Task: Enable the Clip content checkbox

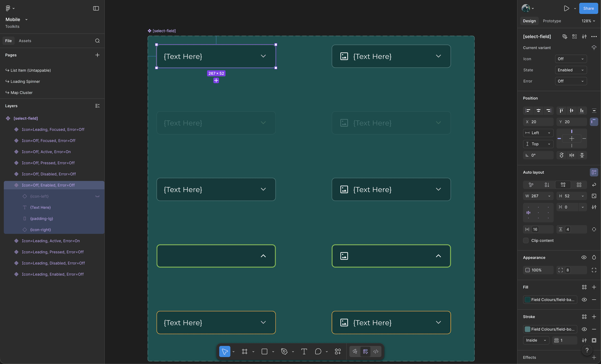Action: [526, 241]
